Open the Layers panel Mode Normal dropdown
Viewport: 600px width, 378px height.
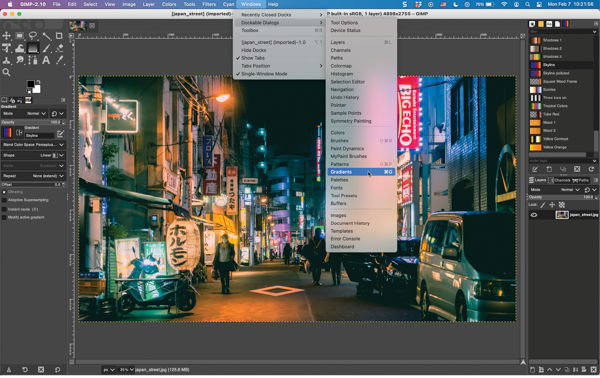pyautogui.click(x=555, y=190)
